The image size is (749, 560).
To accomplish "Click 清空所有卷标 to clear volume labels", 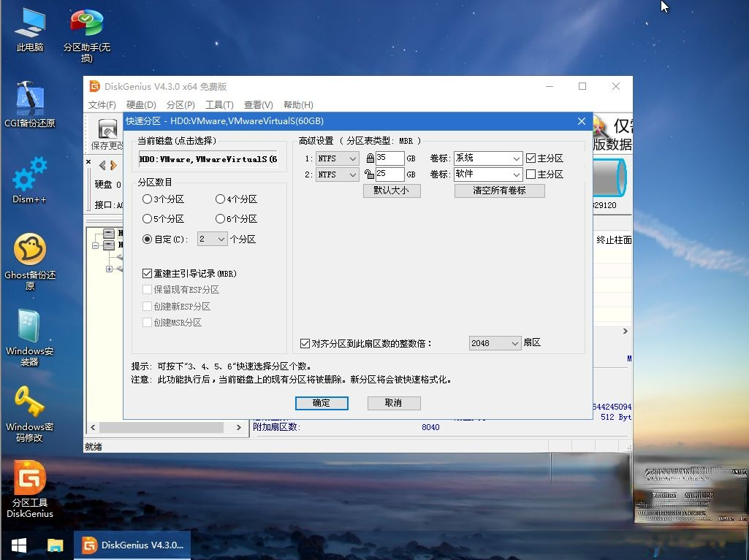I will tap(499, 190).
